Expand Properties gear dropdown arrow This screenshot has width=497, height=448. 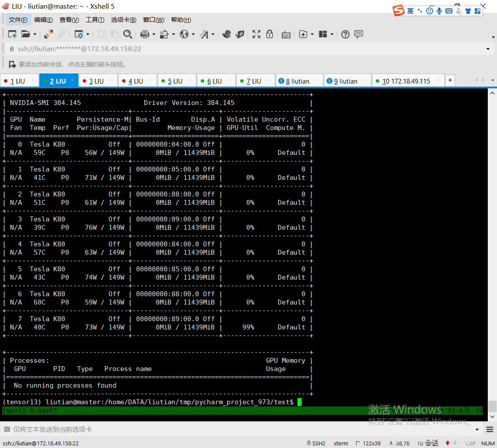click(x=88, y=34)
